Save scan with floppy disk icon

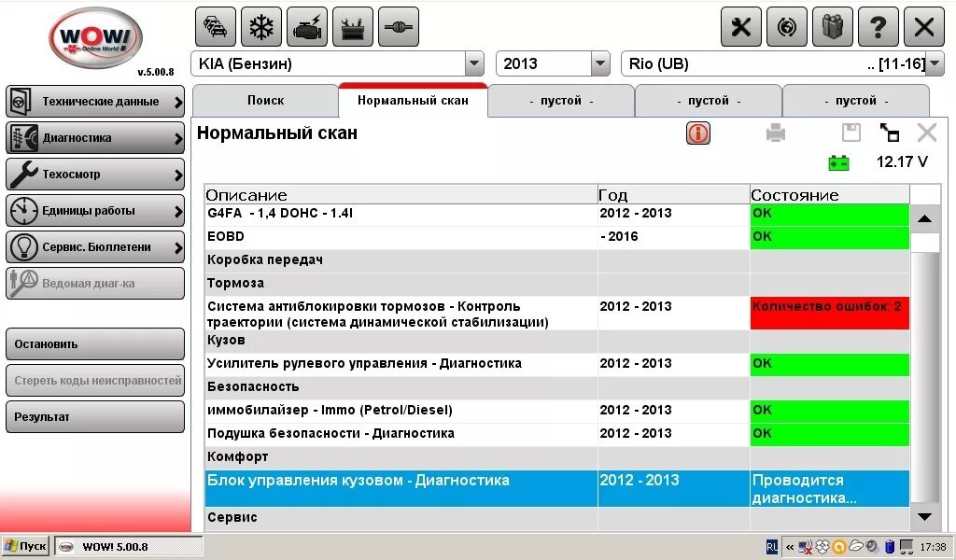[x=851, y=133]
